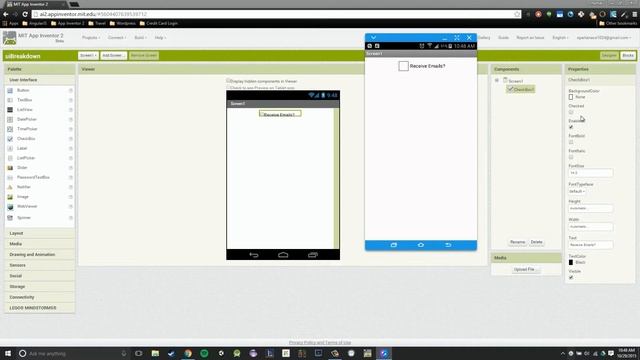Open Spotify from the taskbar

tap(204, 353)
